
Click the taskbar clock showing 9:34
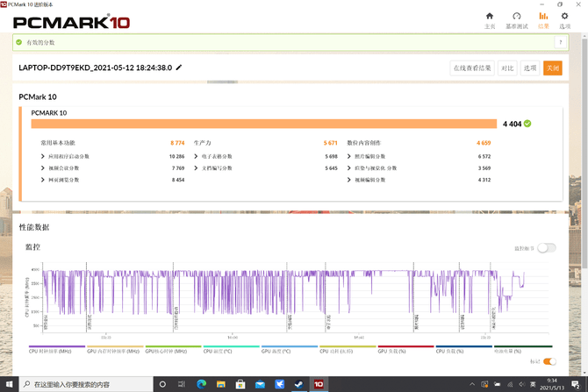(x=552, y=384)
